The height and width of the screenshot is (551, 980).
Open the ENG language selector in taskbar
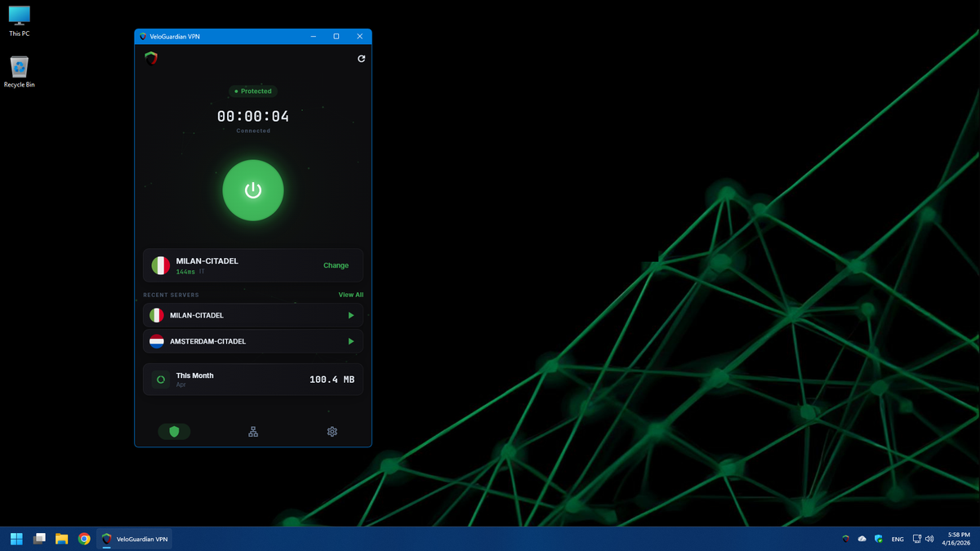tap(897, 539)
